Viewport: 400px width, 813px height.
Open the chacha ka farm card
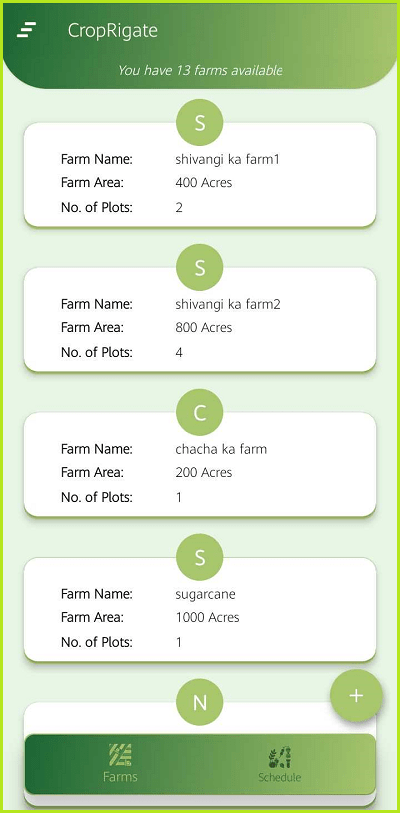(x=200, y=465)
